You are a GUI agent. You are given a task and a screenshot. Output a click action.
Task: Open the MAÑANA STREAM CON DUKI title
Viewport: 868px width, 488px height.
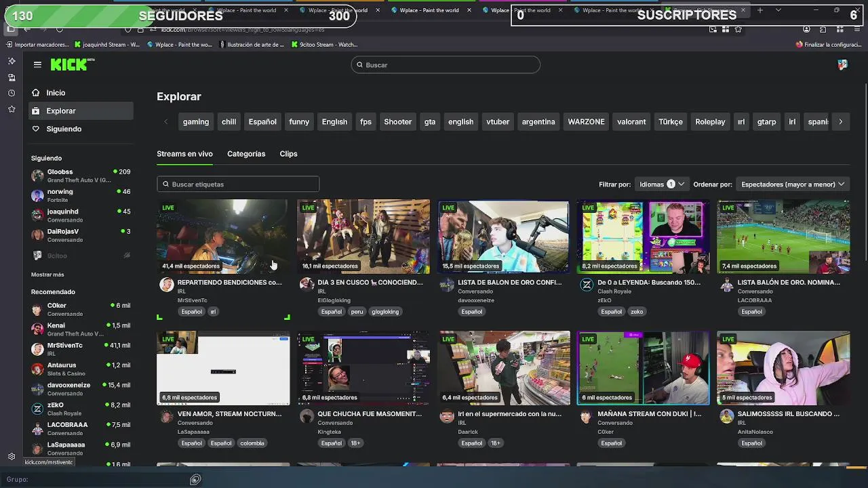point(650,414)
